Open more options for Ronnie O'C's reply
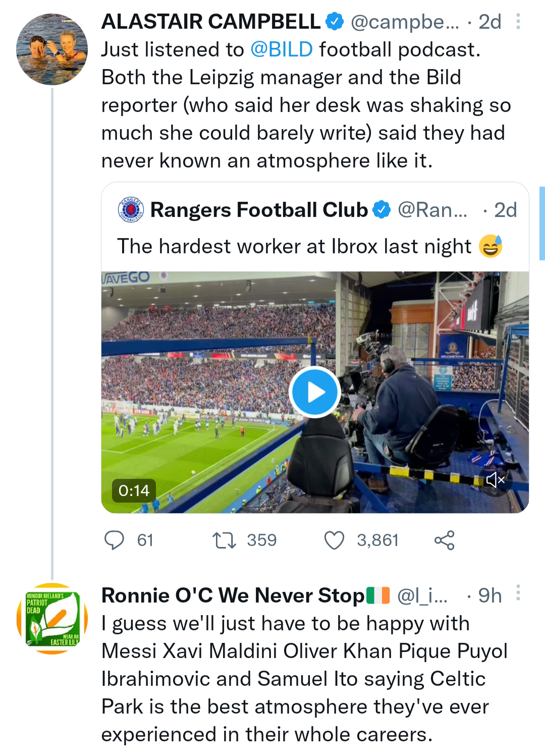Screen dimensions: 545x756 518,593
